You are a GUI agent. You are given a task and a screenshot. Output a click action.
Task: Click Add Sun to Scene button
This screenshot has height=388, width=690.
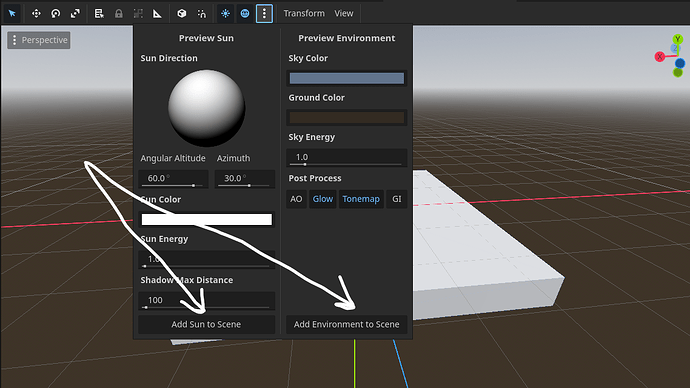(x=206, y=324)
